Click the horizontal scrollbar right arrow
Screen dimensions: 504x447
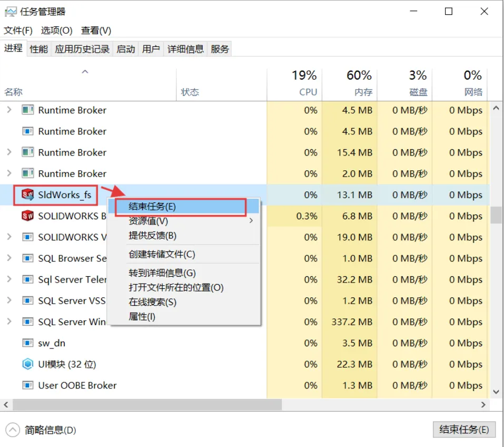pyautogui.click(x=483, y=405)
